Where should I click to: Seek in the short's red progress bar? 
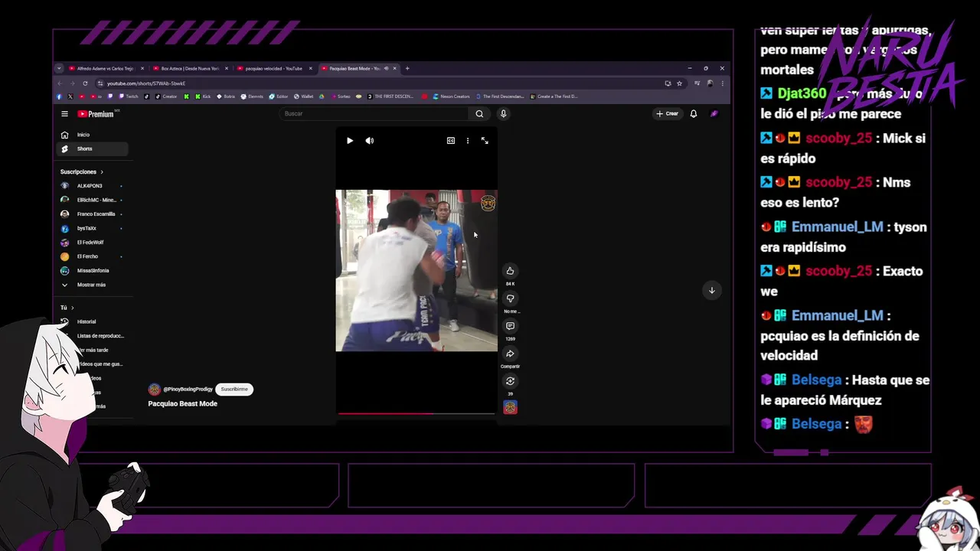pos(416,413)
